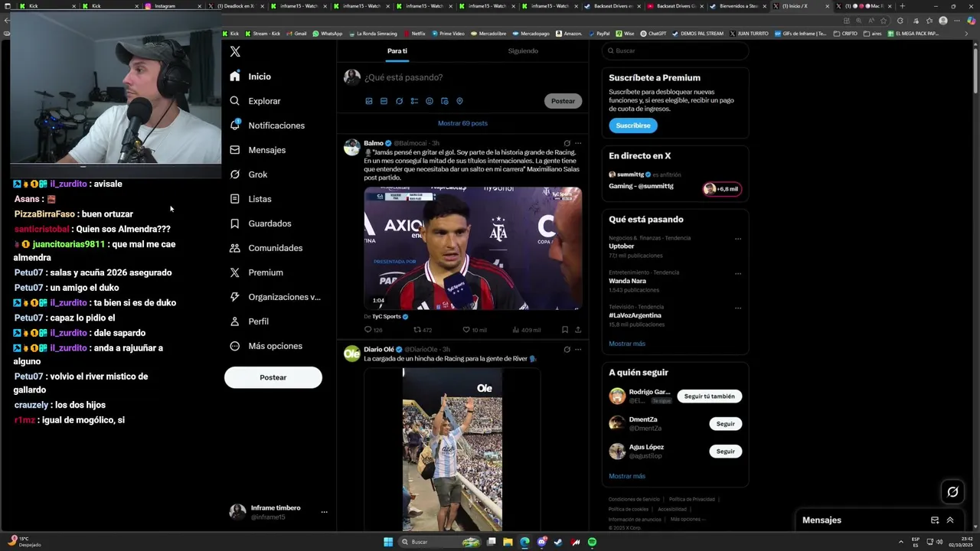
Task: Click Mostrar más under A quién seguir
Action: tap(627, 476)
